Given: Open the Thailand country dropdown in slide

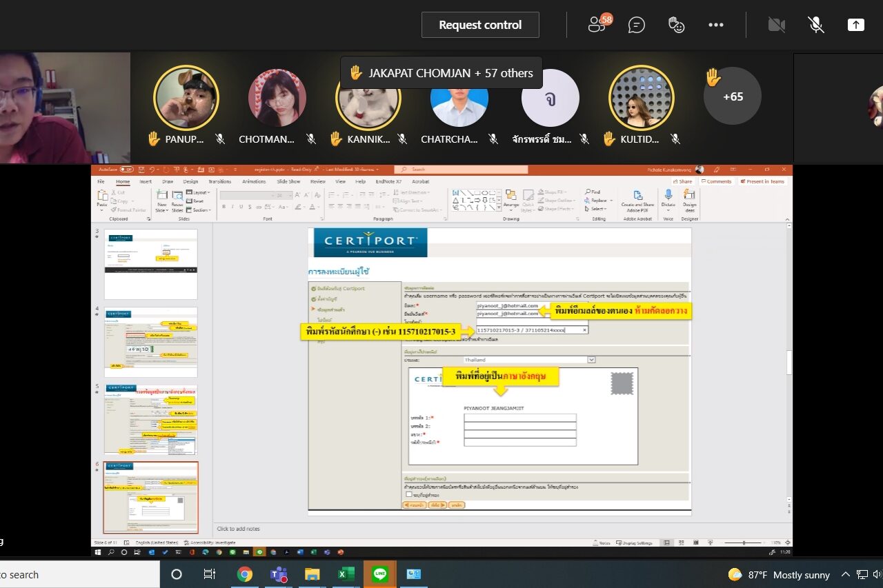Looking at the screenshot, I should pos(591,360).
